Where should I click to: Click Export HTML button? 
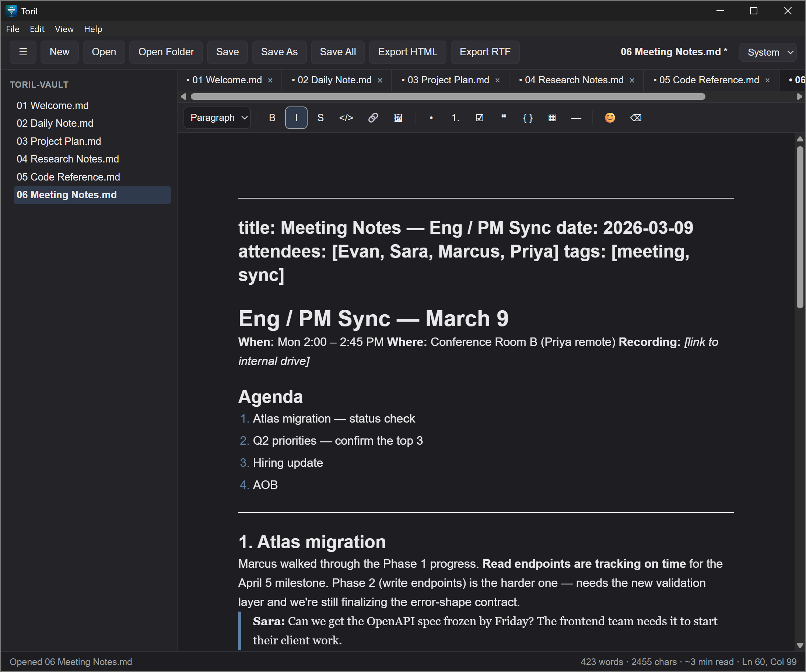[408, 52]
